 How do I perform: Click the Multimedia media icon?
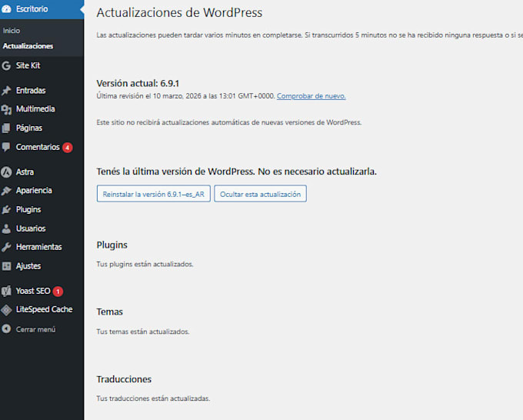(6, 109)
